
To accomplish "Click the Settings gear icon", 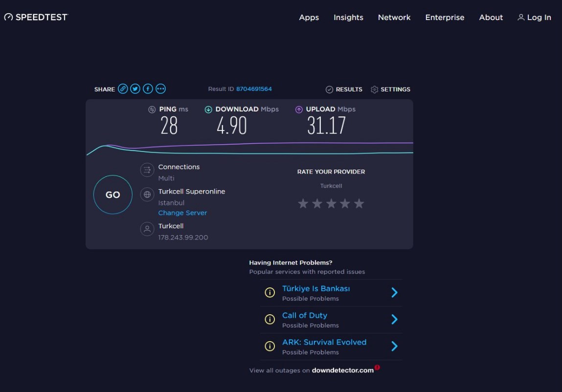I will click(x=374, y=89).
